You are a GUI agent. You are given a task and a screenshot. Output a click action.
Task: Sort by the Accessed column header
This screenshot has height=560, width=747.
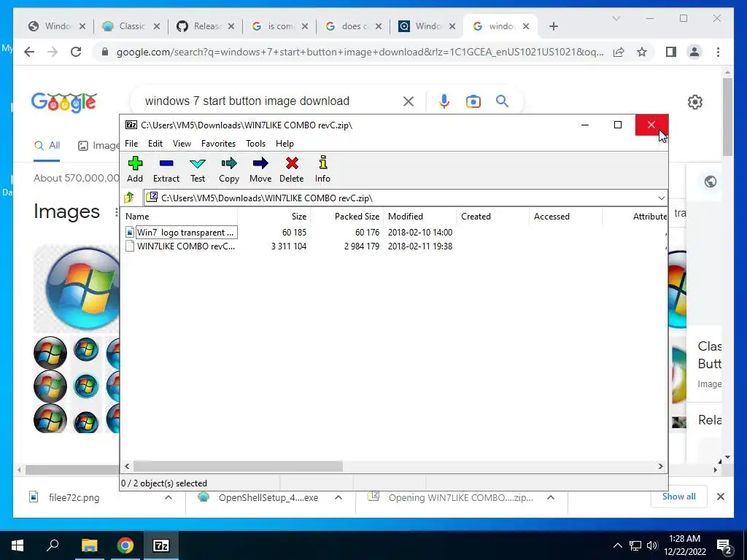565,216
